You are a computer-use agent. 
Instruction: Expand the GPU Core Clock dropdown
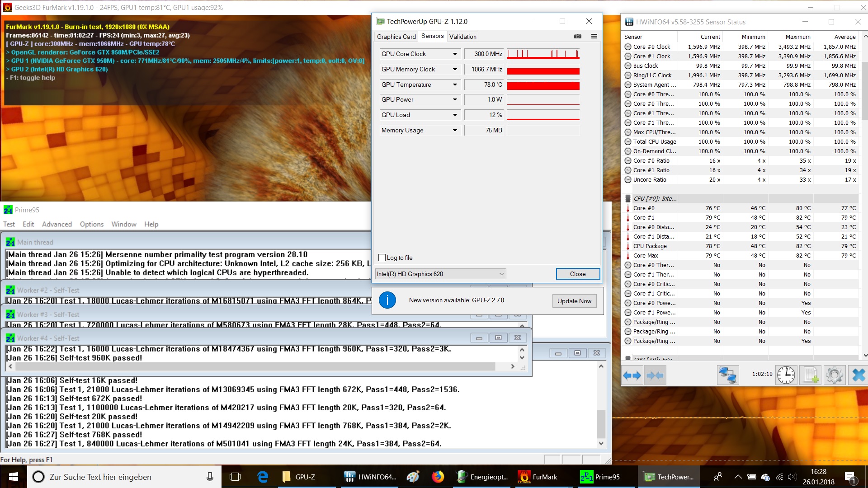455,54
